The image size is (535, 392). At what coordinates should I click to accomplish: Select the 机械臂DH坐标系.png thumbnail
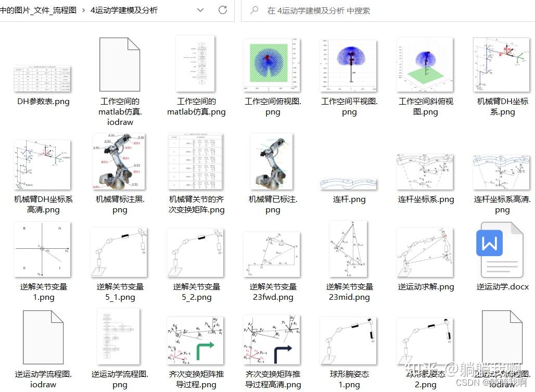pos(502,65)
